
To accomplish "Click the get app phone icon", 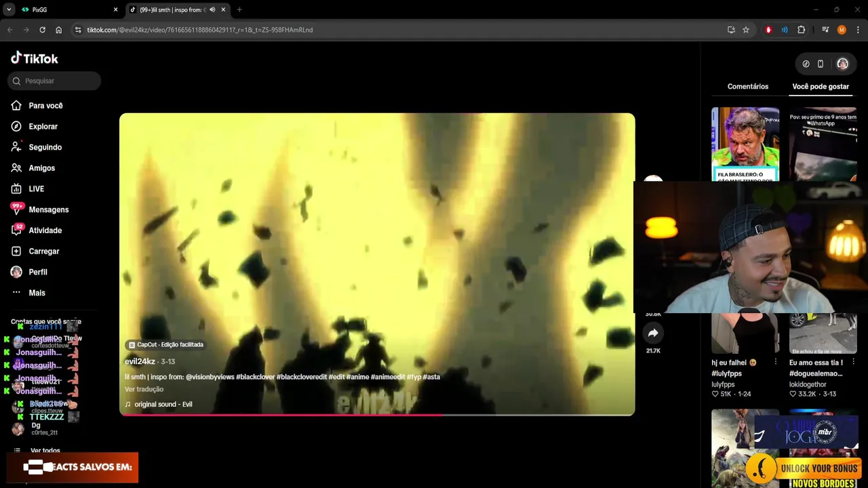I will [x=821, y=64].
